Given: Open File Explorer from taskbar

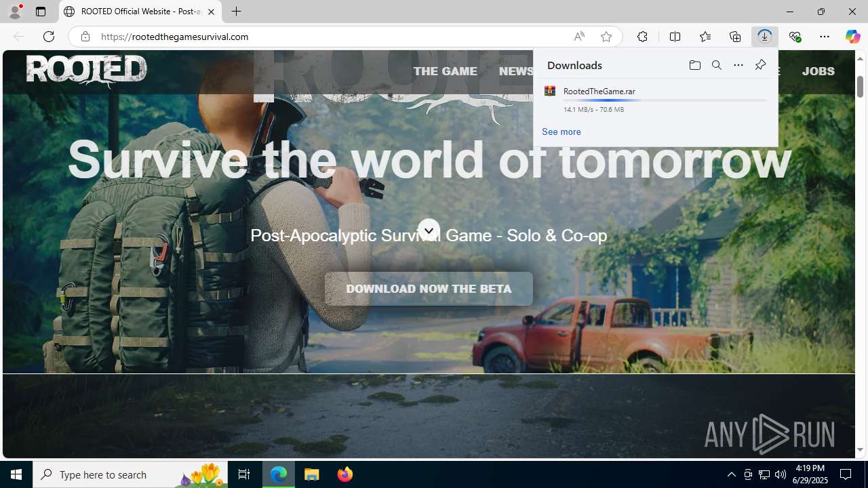Looking at the screenshot, I should click(x=312, y=474).
